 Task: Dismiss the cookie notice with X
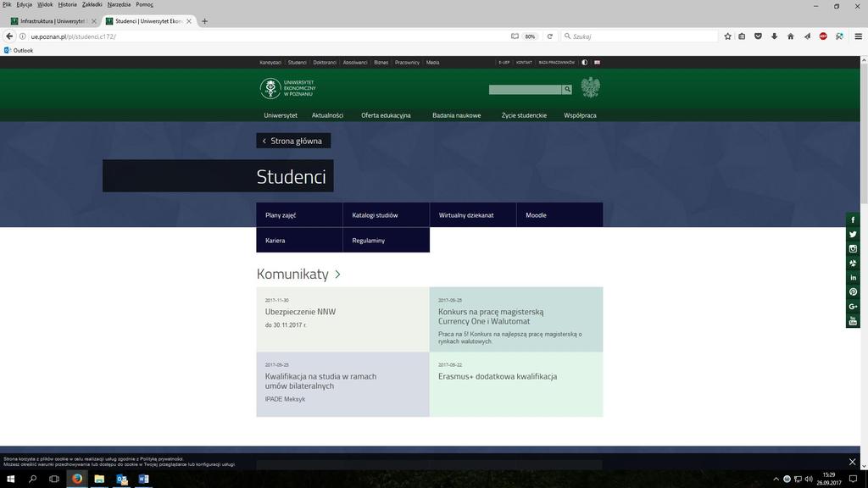tap(852, 462)
